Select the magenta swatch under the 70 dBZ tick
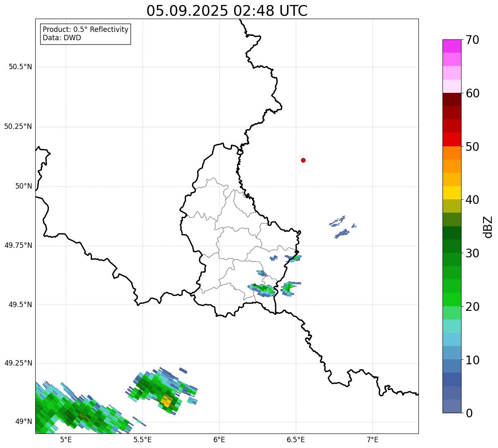Image resolution: width=498 pixels, height=448 pixels. (452, 46)
